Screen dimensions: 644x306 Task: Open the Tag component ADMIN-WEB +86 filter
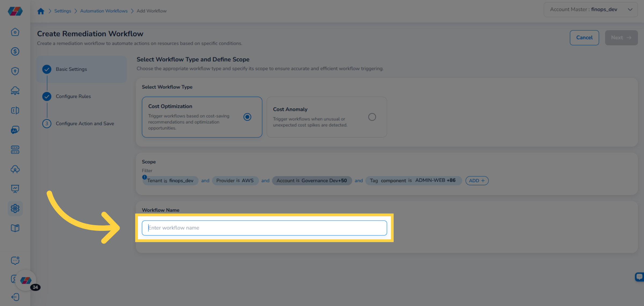[x=413, y=181]
